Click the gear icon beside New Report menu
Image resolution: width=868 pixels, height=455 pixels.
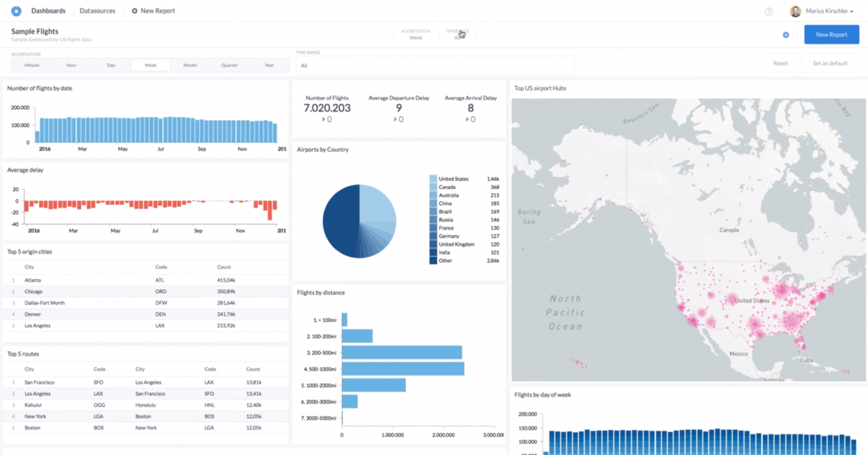(x=134, y=11)
